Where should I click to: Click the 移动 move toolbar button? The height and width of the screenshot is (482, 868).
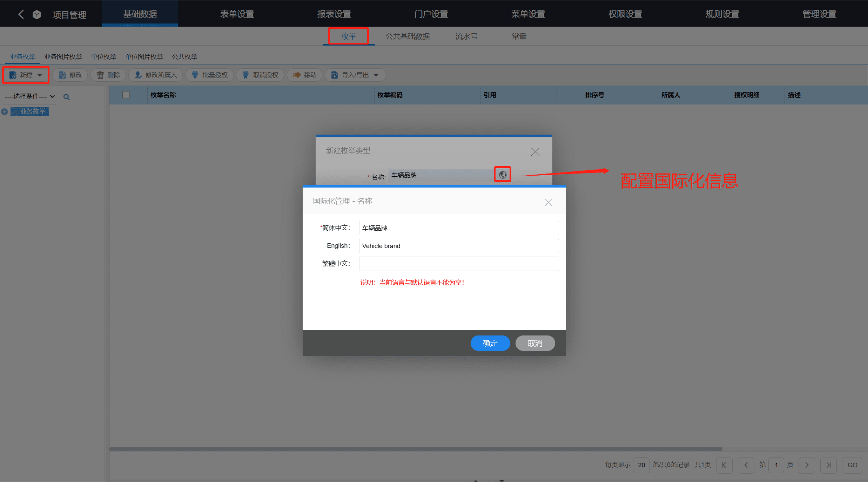click(x=305, y=75)
